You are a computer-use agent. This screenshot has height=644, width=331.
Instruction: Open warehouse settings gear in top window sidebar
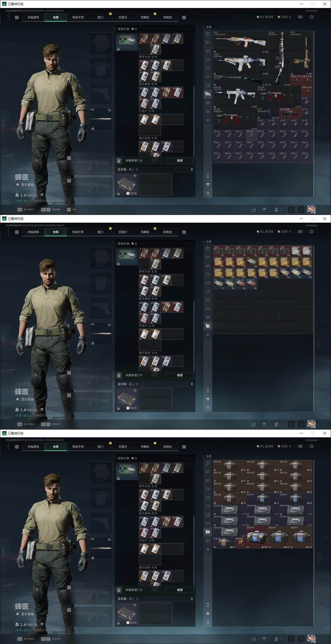coord(208,120)
